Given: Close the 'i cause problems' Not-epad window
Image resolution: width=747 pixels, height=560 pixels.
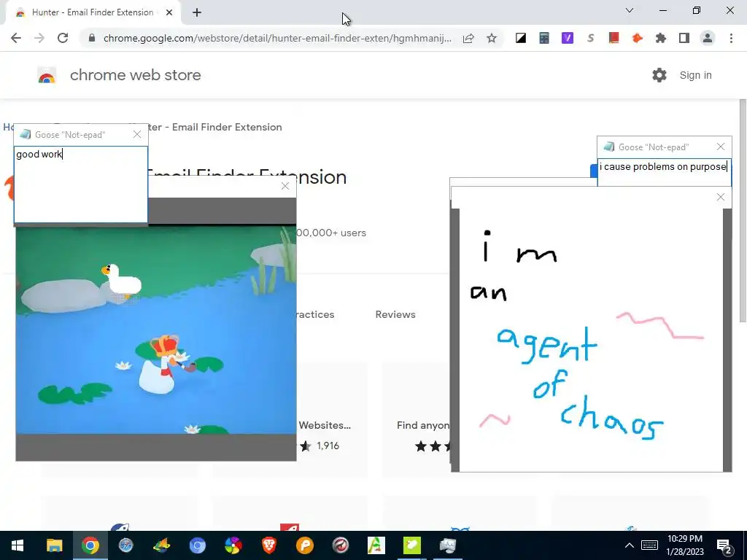Looking at the screenshot, I should pos(721,147).
